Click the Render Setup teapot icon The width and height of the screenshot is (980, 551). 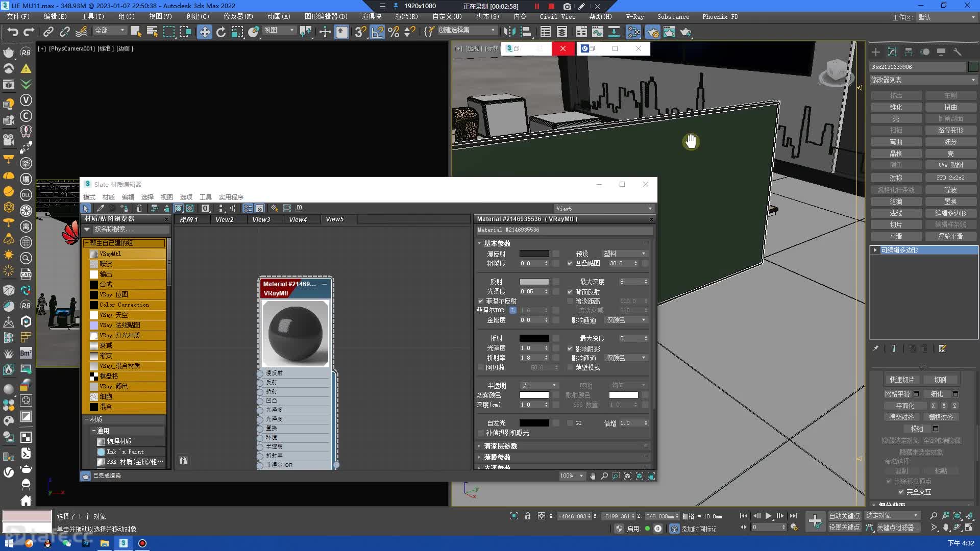[652, 32]
